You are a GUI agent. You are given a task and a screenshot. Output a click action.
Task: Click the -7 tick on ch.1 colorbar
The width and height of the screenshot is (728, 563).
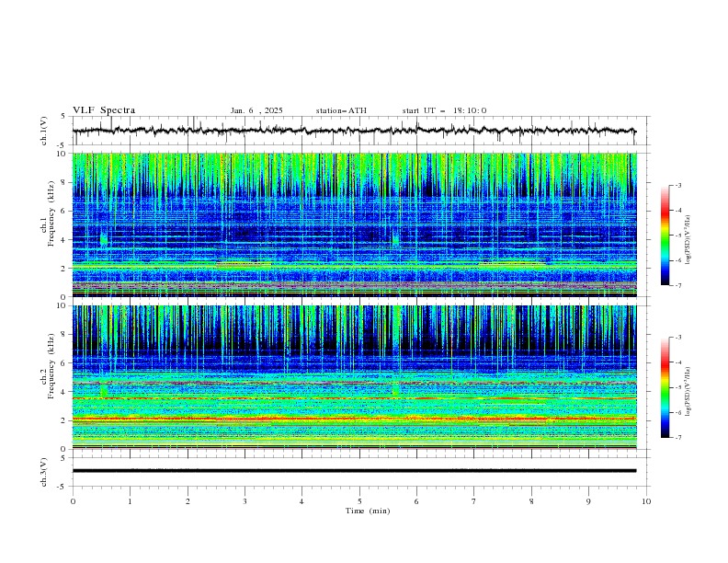(x=677, y=285)
